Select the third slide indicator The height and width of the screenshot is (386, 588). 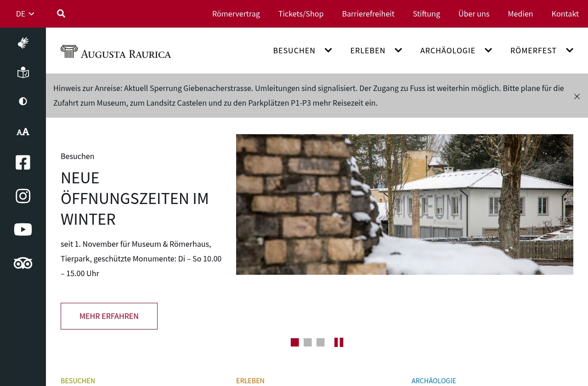tap(321, 342)
